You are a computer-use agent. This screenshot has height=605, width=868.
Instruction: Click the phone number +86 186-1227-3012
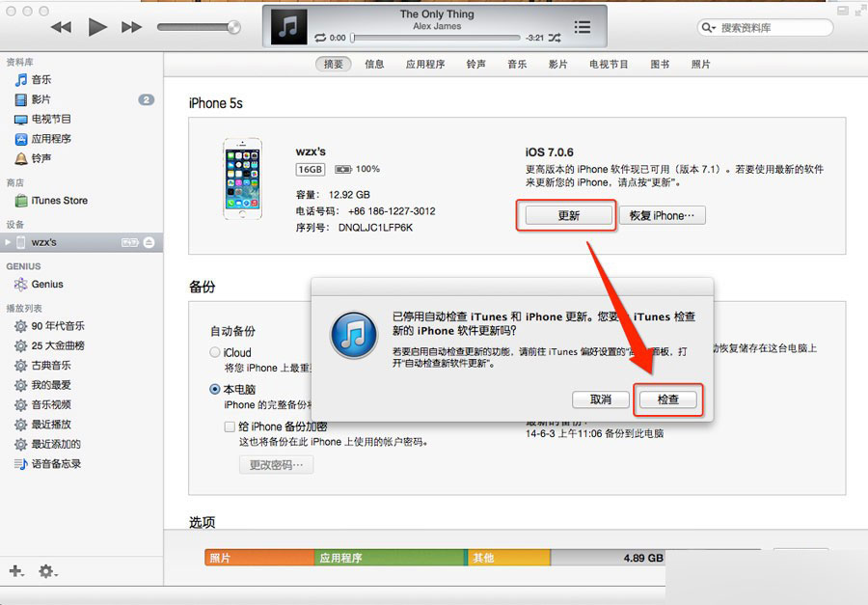[392, 211]
